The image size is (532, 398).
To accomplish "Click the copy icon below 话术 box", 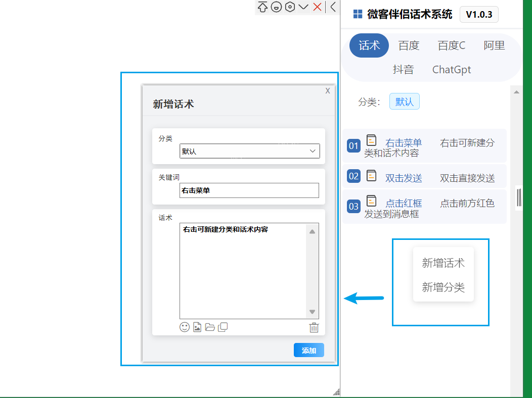I will coord(223,327).
